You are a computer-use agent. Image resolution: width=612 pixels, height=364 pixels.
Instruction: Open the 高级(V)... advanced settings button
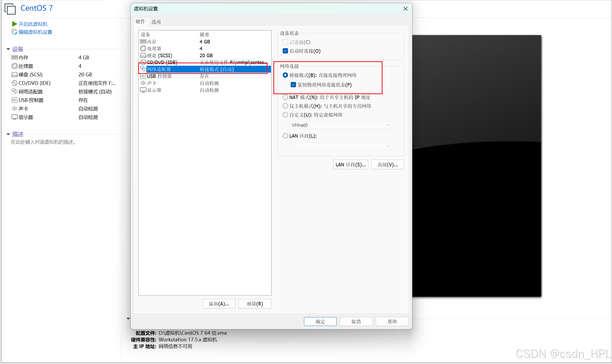click(388, 164)
